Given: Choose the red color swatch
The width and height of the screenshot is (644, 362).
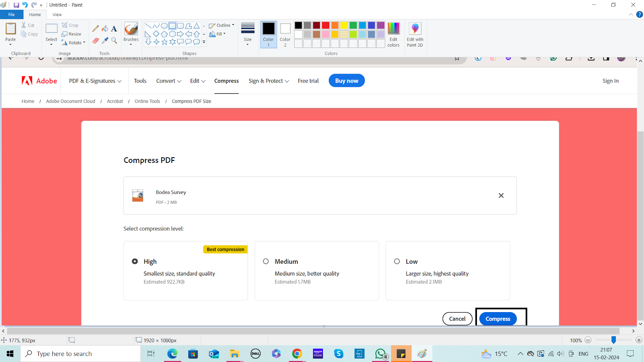Looking at the screenshot, I should pyautogui.click(x=326, y=25).
